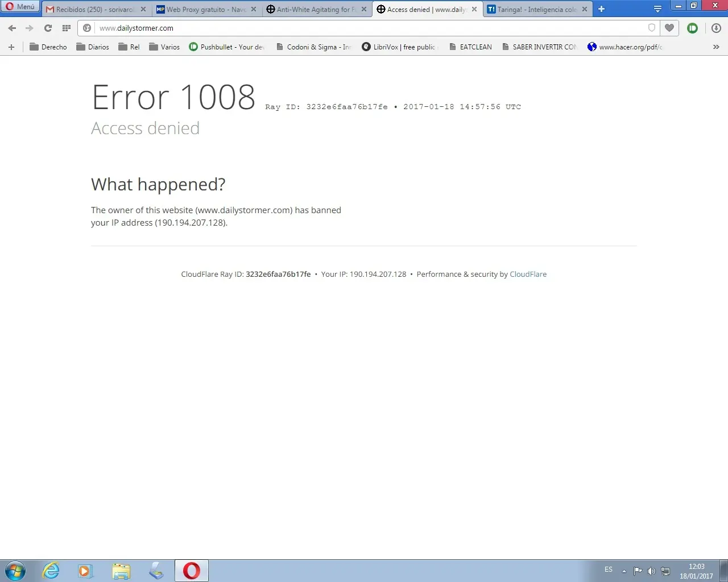
Task: Close the Access denied tab
Action: tap(474, 10)
